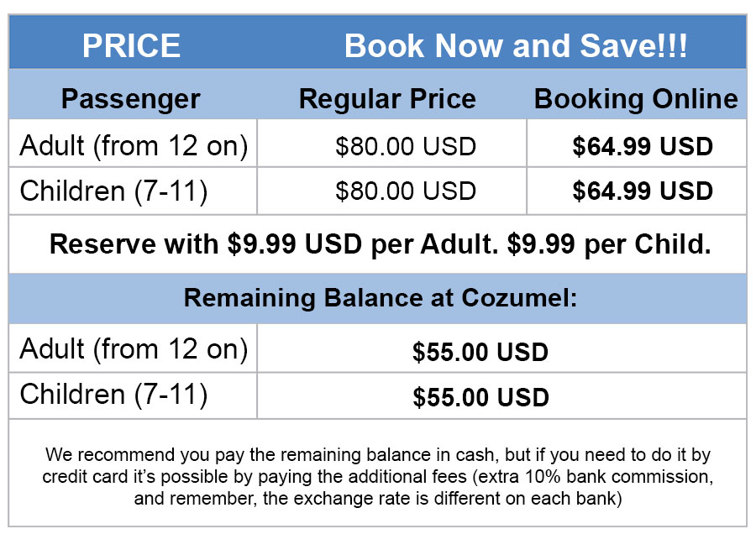Click the Adult online price $64.99 USD
This screenshot has width=756, height=534.
(x=643, y=147)
